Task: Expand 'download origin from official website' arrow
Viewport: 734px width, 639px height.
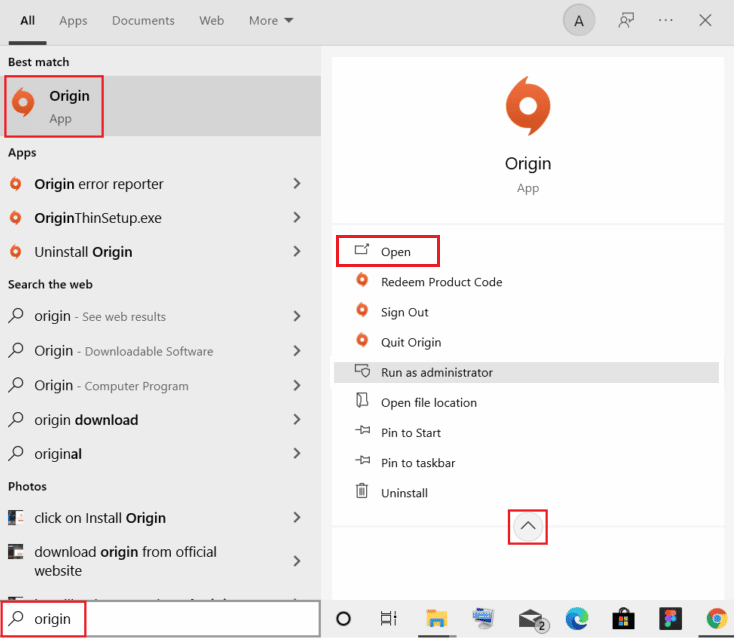Action: (297, 561)
